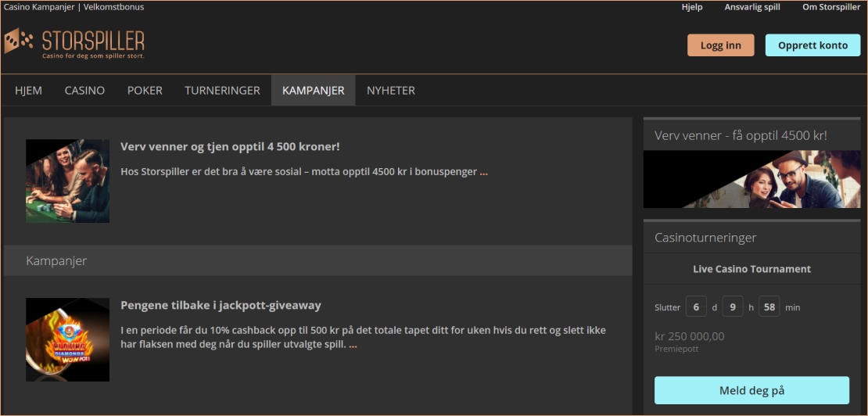Click the 'Casino Kampanjer | Velkomstbonus' page title text
The width and height of the screenshot is (868, 416).
pyautogui.click(x=74, y=7)
